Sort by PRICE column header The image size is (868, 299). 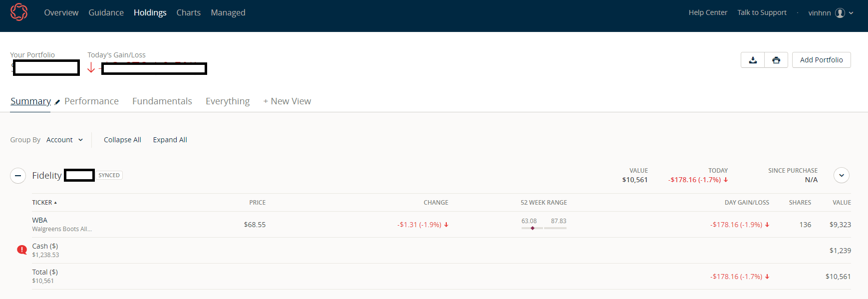tap(258, 203)
